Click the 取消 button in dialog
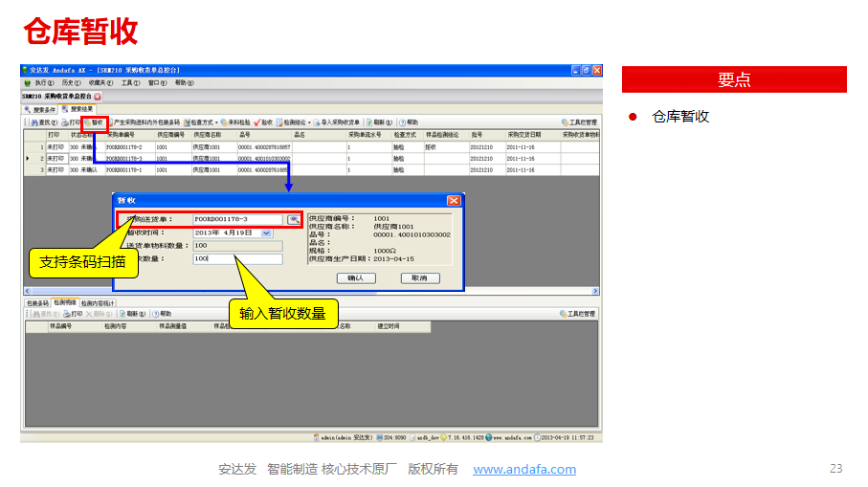 [x=419, y=277]
